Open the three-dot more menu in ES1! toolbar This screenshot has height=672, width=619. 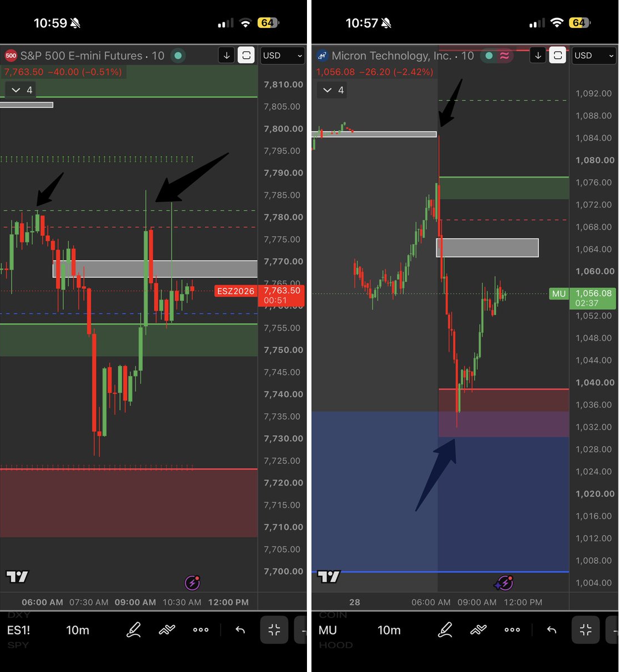click(x=201, y=630)
